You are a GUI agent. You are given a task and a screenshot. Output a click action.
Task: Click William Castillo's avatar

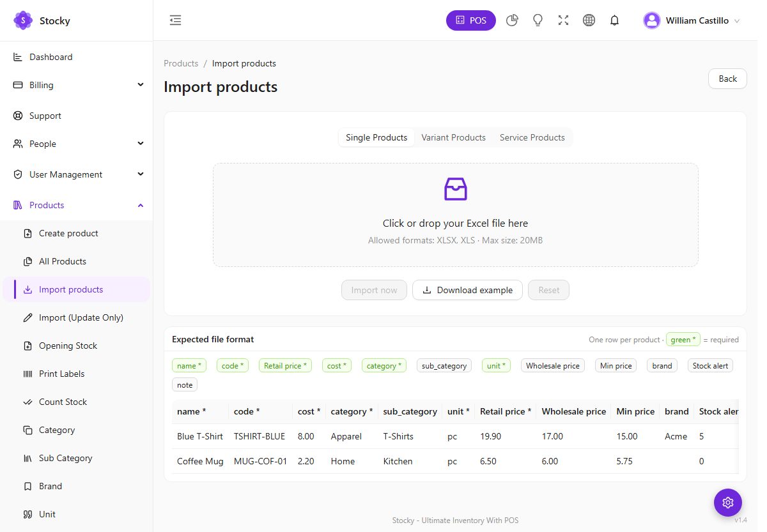[x=652, y=20]
